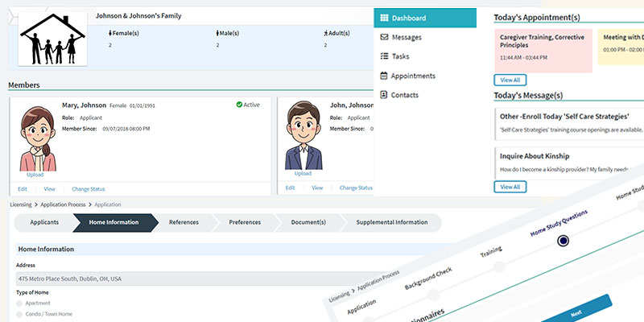The image size is (644, 322).
Task: Click the Male(s) person icon
Action: pyautogui.click(x=217, y=33)
